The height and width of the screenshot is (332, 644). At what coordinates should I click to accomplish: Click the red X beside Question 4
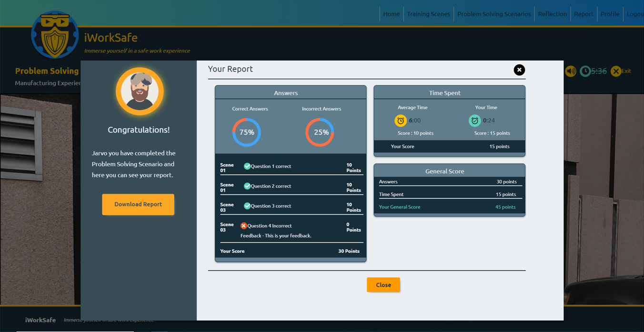click(243, 226)
